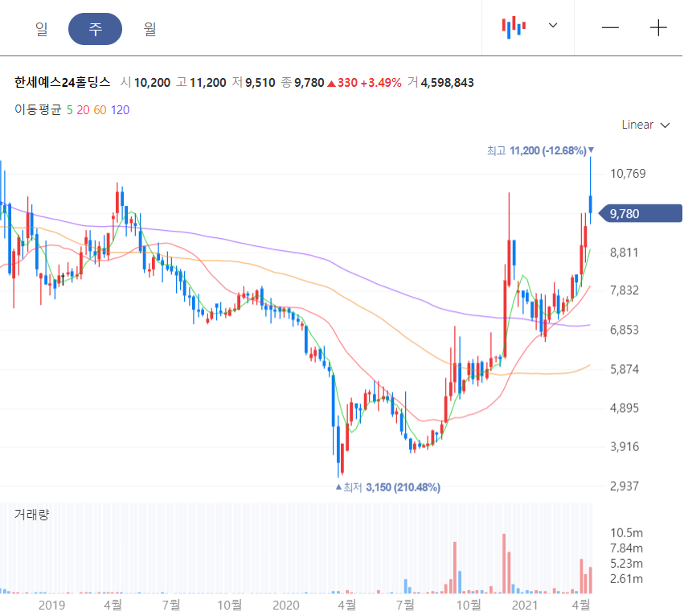The image size is (684, 616).
Task: Open the chart type dropdown chevron
Action: point(553,25)
